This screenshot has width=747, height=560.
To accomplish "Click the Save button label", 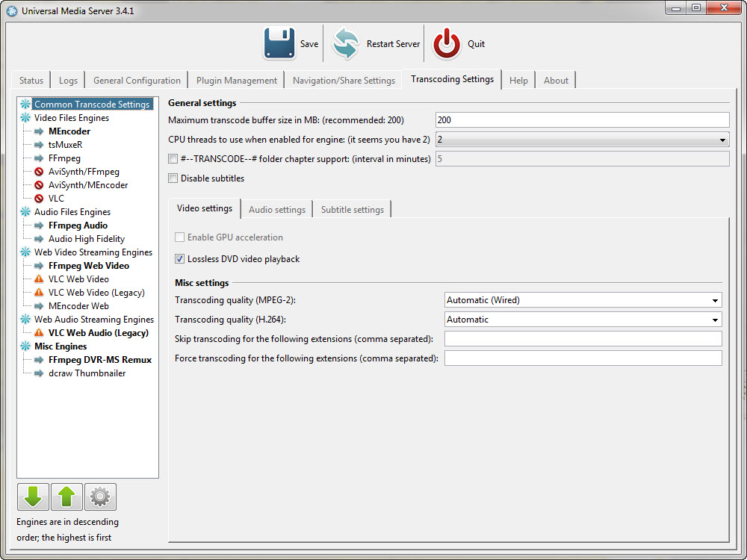I will click(x=309, y=44).
